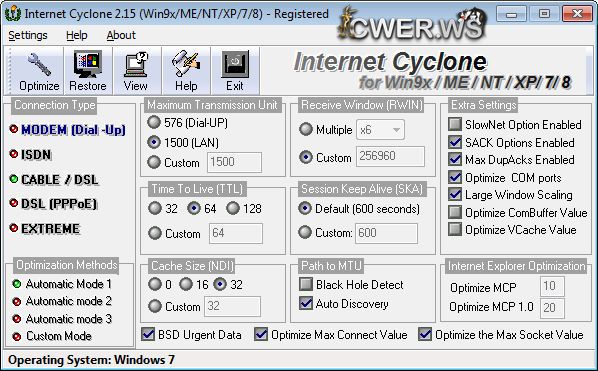This screenshot has width=598, height=371.
Task: Enable Optimize ComBuffer Value checkbox
Action: click(455, 212)
